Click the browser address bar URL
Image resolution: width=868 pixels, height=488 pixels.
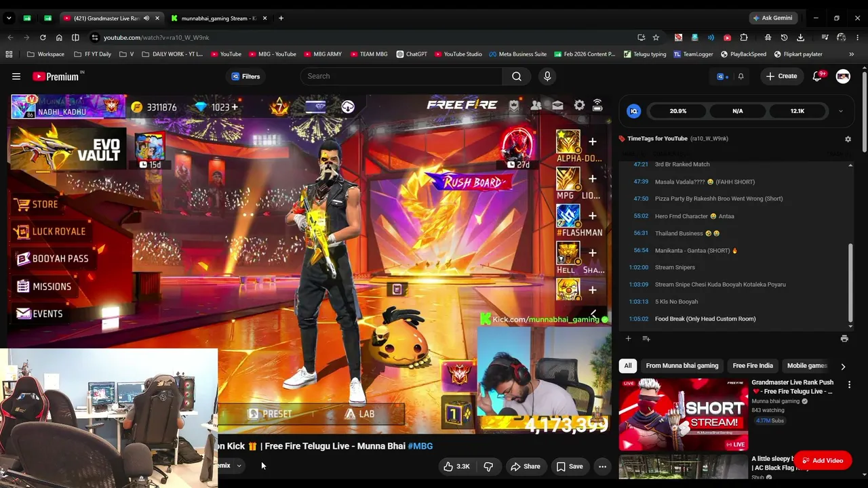157,37
